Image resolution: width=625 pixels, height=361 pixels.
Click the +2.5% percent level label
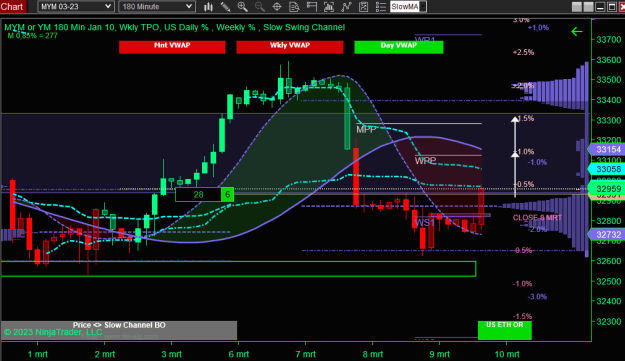(x=523, y=52)
